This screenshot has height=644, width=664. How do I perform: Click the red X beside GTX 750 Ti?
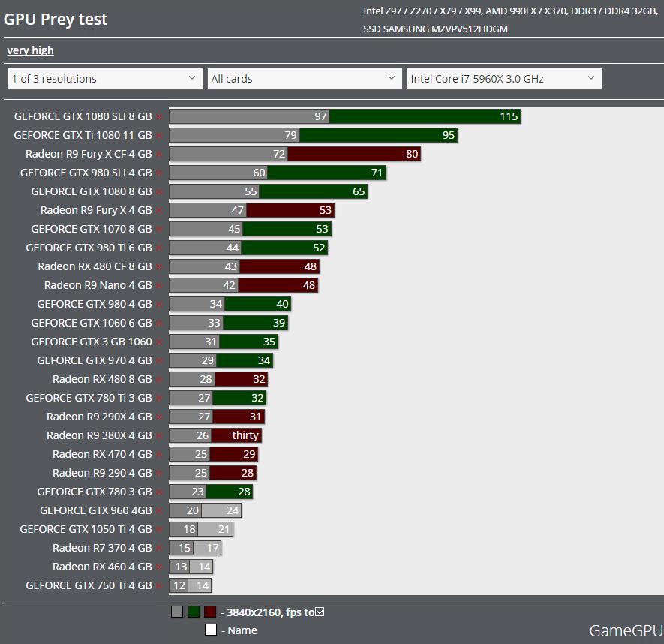tap(159, 586)
